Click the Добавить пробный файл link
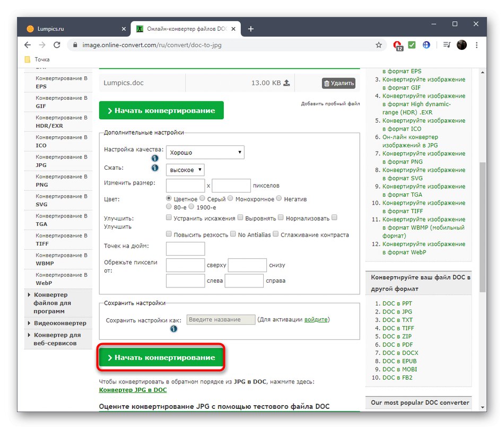The height and width of the screenshot is (429, 504). click(x=331, y=103)
